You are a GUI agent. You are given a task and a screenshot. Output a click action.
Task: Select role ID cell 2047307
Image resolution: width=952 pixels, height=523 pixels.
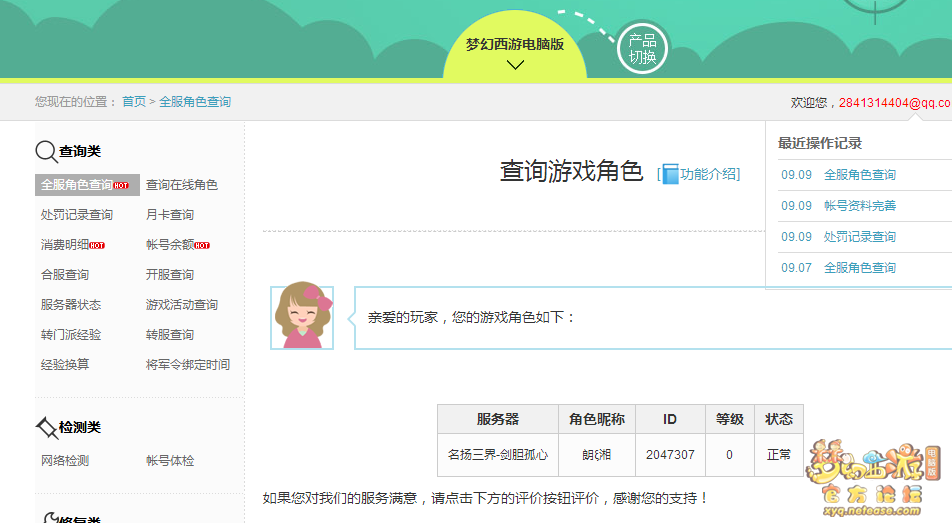point(670,454)
